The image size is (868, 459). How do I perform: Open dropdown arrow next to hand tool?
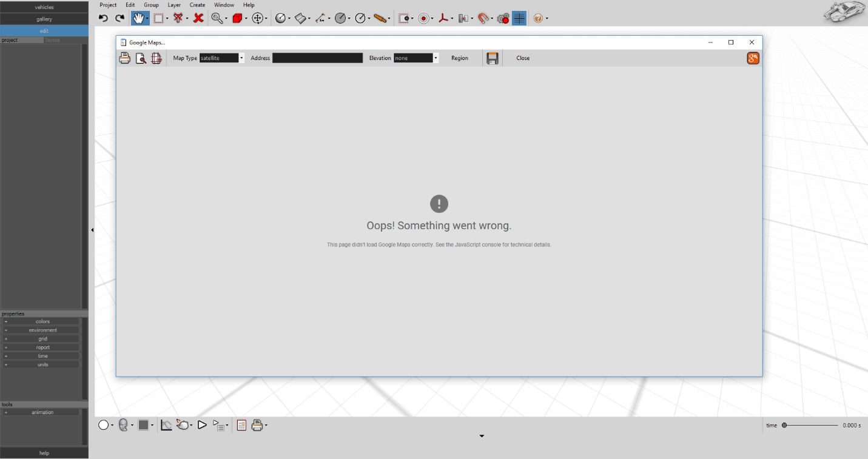click(x=147, y=19)
